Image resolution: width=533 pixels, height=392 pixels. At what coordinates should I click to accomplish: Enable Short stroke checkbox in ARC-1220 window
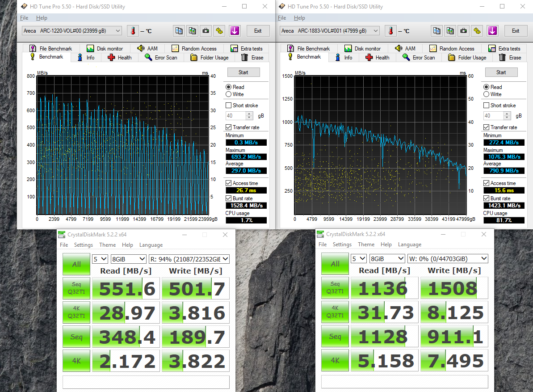tap(229, 105)
